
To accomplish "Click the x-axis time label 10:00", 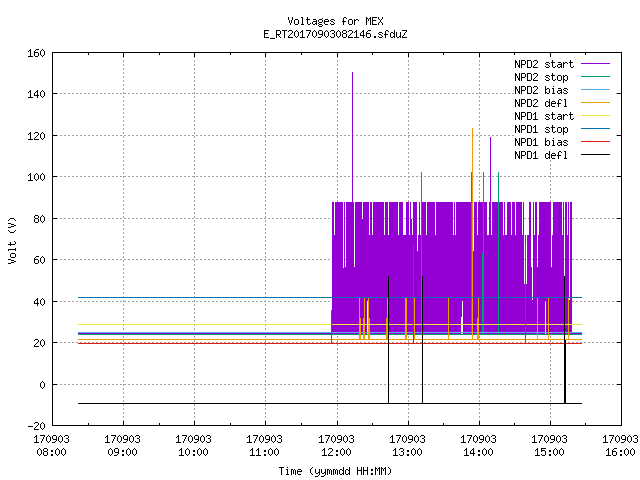I will (193, 452).
